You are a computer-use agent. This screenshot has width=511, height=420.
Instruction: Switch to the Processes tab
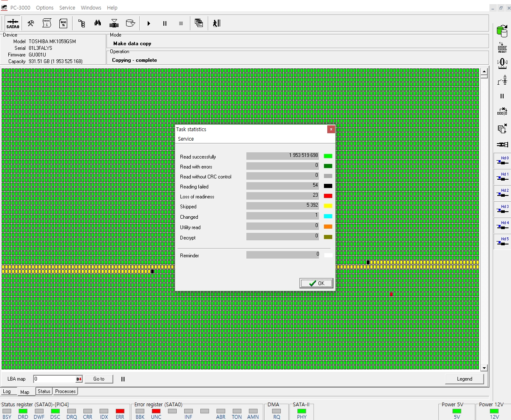(x=66, y=391)
